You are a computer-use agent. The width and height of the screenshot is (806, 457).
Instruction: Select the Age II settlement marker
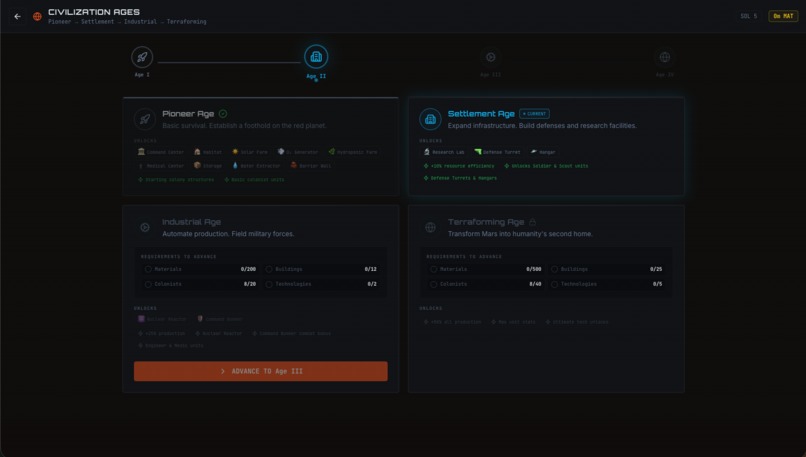coord(316,57)
